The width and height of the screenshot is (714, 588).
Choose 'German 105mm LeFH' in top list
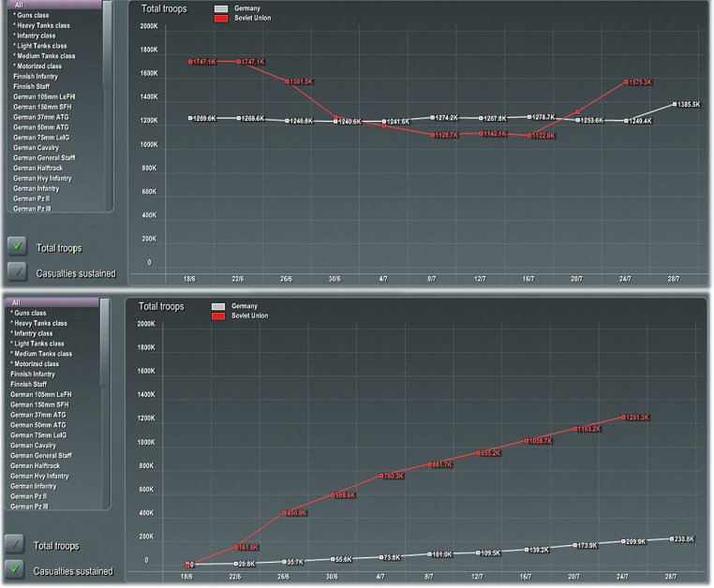[44, 96]
